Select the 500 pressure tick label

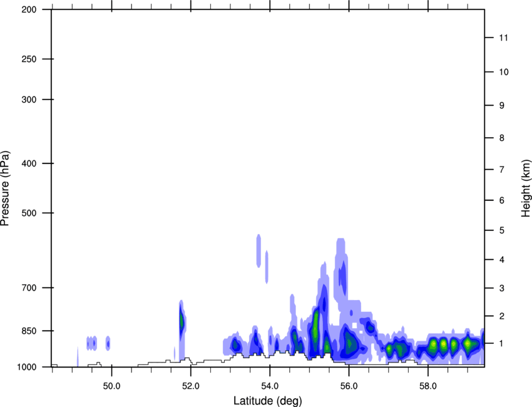coord(29,213)
